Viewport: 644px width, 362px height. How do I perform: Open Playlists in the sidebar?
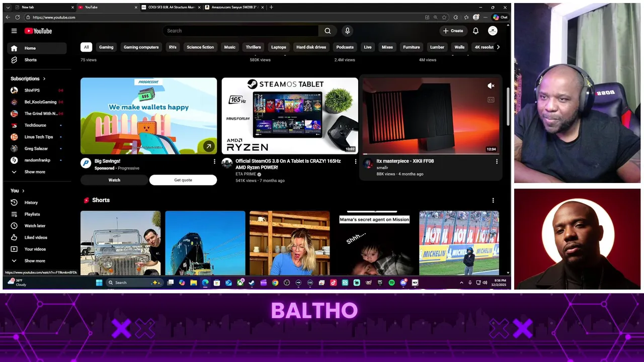point(37,214)
